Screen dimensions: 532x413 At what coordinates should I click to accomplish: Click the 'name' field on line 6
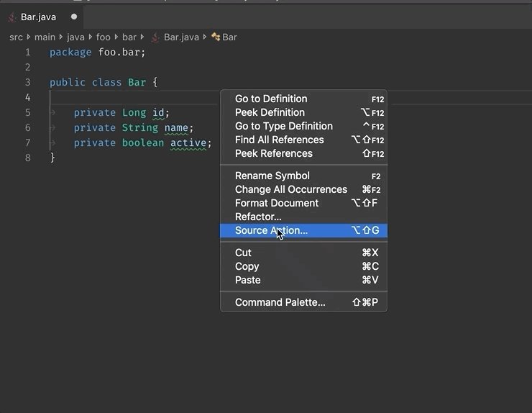[176, 127]
